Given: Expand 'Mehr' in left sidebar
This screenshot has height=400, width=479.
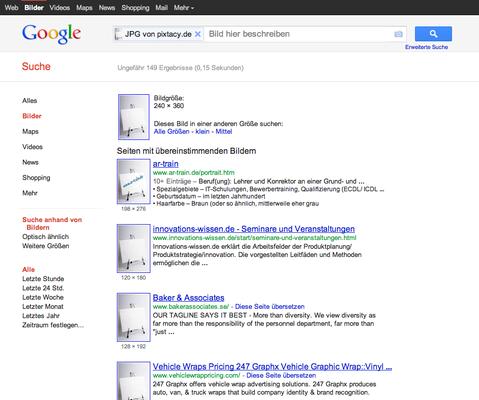Looking at the screenshot, I should 30,193.
